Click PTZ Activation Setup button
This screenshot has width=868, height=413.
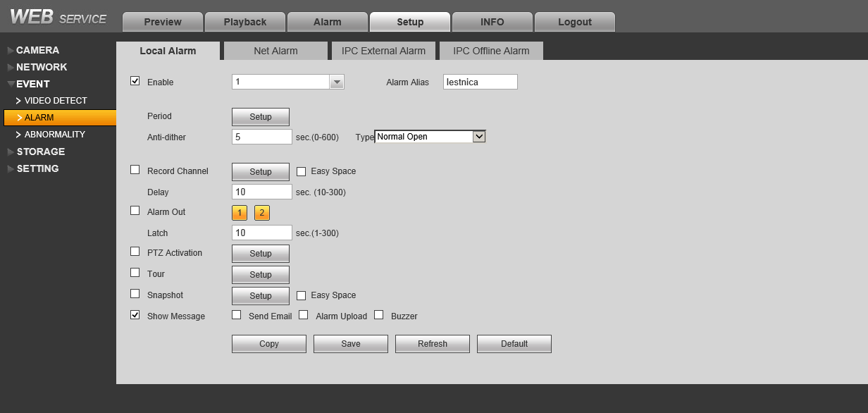[x=261, y=254]
